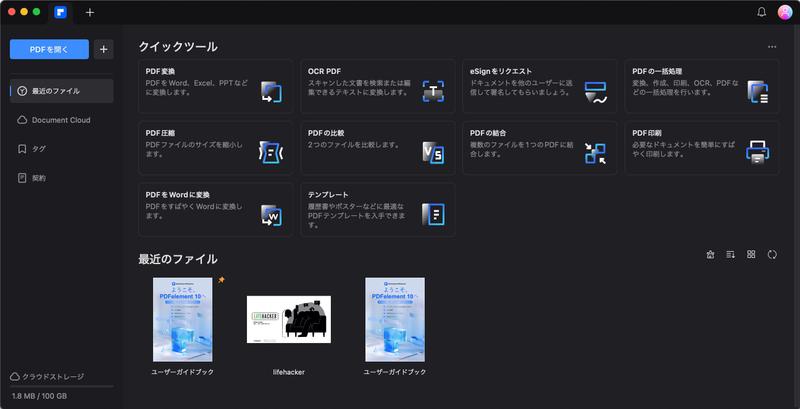Start PDFの一括処理 batch tool
The width and height of the screenshot is (800, 409).
pyautogui.click(x=702, y=86)
